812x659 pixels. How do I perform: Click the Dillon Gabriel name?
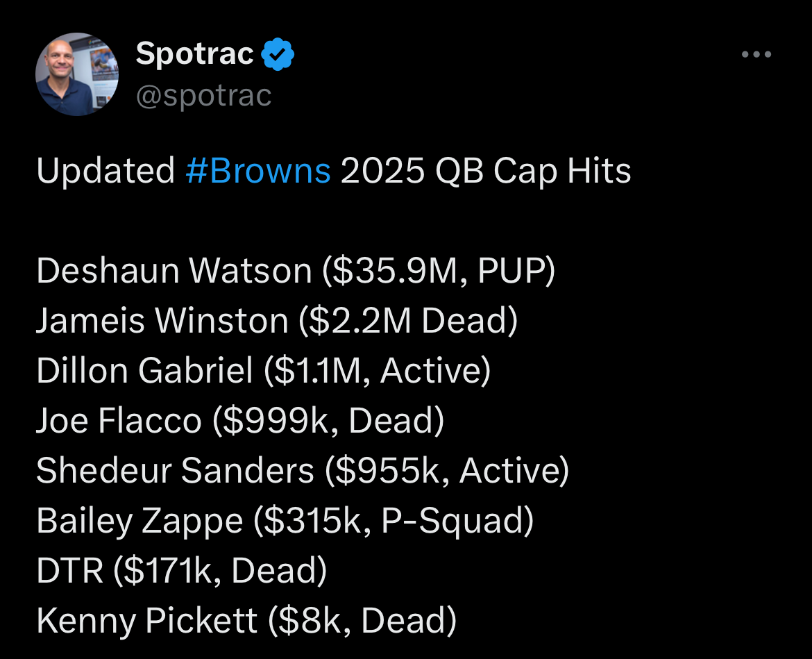pos(144,371)
